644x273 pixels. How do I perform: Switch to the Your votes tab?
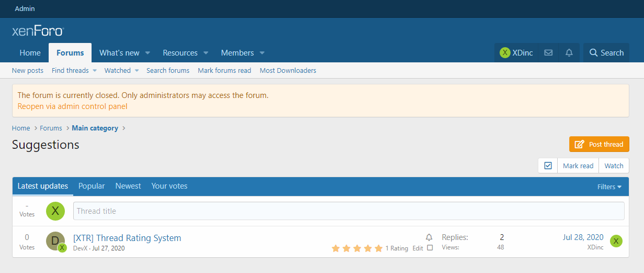(x=169, y=186)
